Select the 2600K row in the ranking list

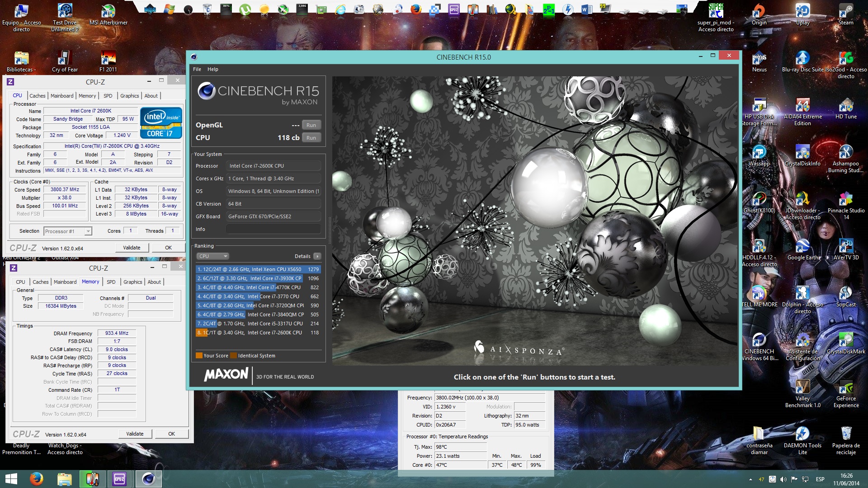point(258,333)
